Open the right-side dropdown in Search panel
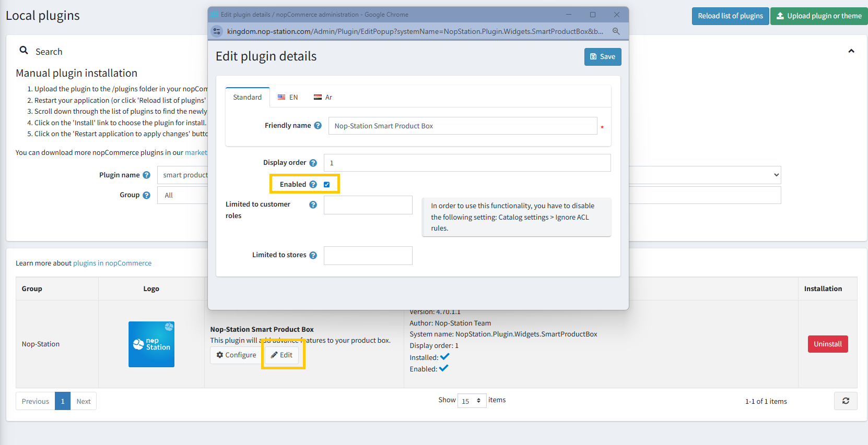 (705, 175)
